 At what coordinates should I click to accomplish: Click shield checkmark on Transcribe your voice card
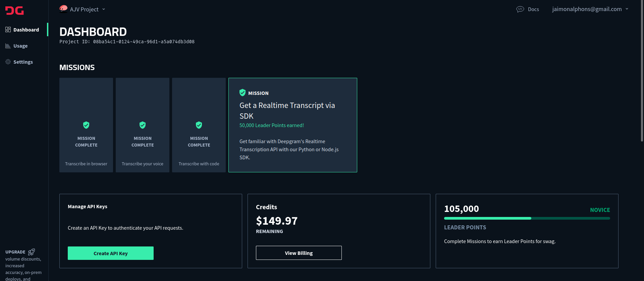143,125
